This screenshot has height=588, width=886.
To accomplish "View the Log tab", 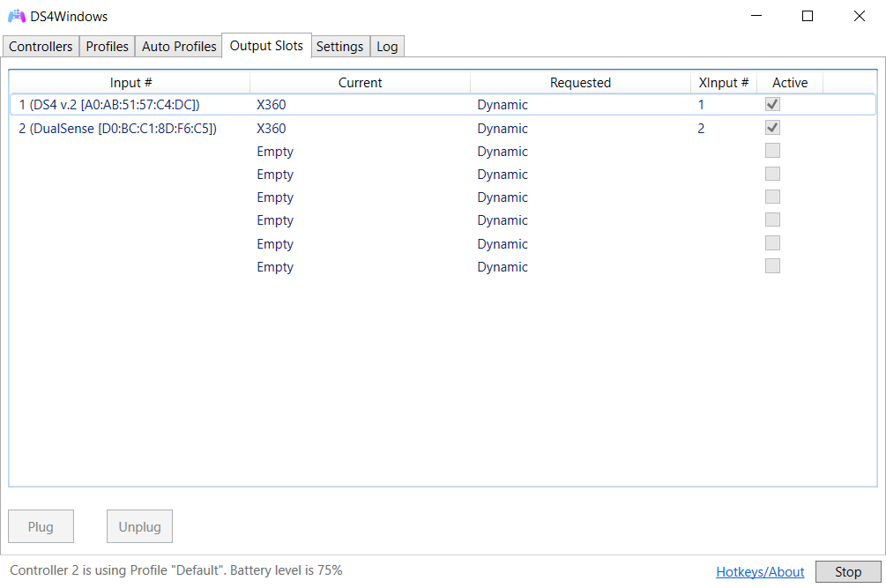I will click(x=387, y=47).
